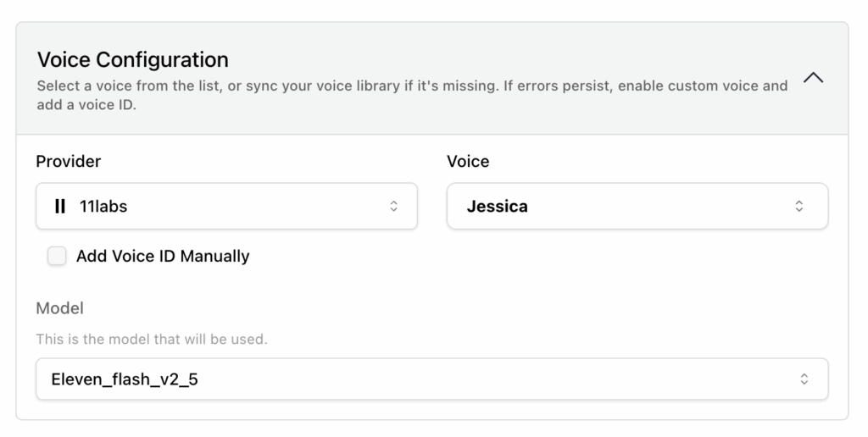The image size is (868, 437).
Task: Open the Provider dropdown showing 11labs
Action: click(x=226, y=206)
